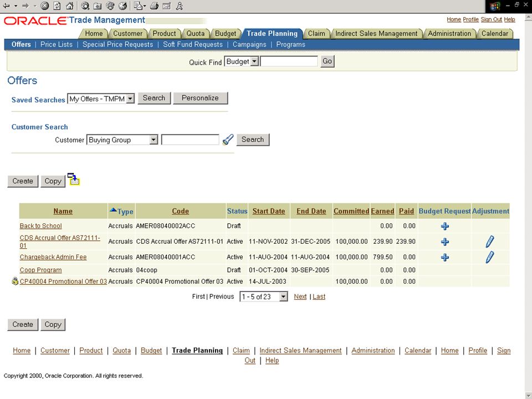Launch the Messenger running-man icon
Image resolution: width=532 pixels, height=399 pixels.
[180, 6]
